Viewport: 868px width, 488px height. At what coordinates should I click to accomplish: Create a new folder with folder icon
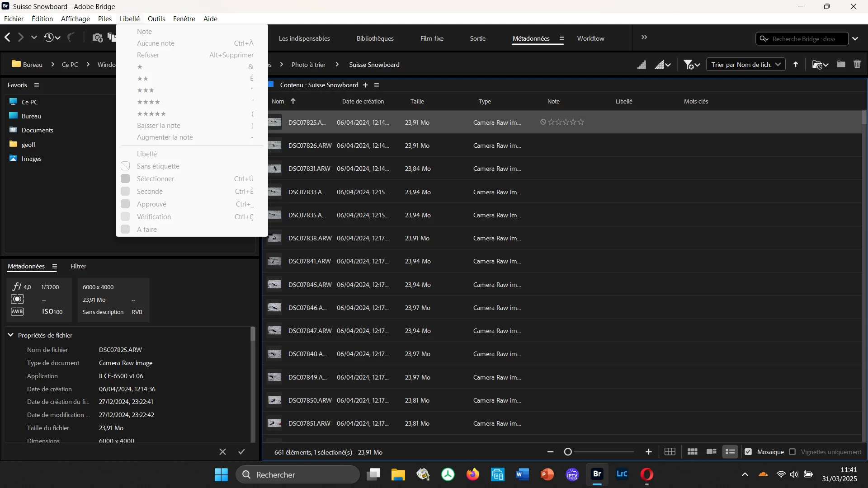point(841,64)
